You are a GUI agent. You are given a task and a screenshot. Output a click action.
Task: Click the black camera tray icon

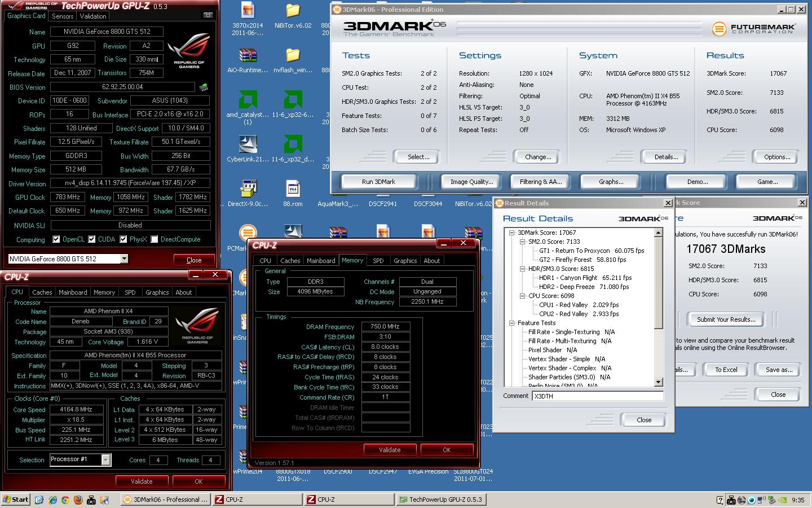(x=731, y=500)
